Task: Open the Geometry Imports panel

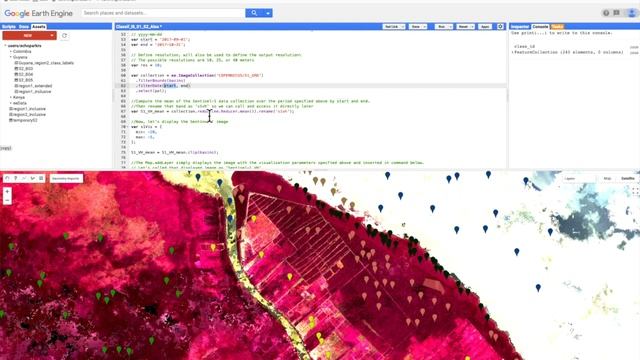Action: 66,178
